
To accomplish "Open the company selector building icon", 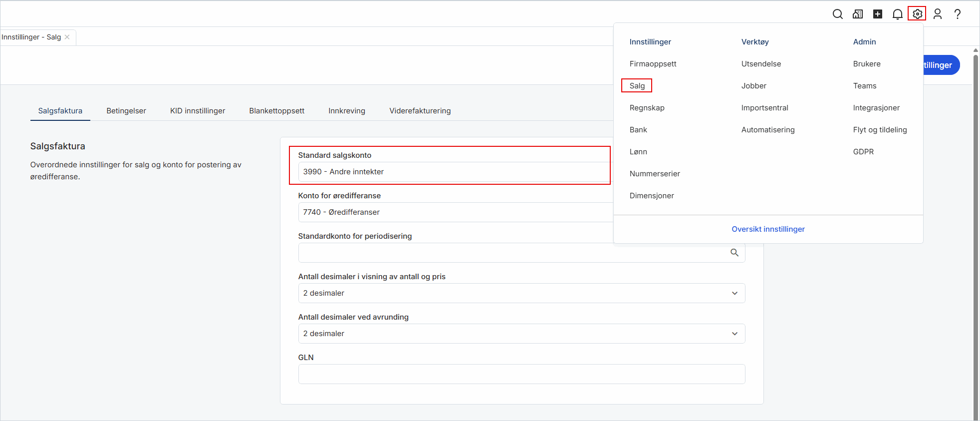I will pyautogui.click(x=858, y=14).
